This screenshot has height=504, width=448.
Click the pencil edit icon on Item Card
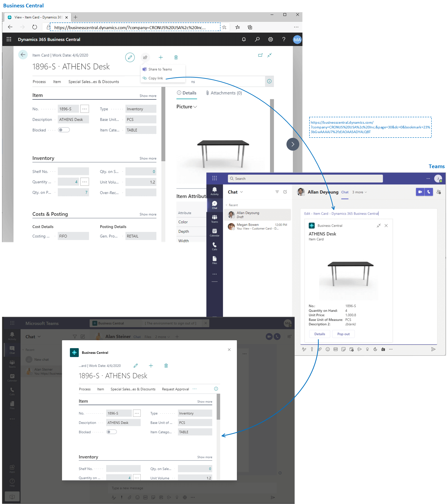point(130,57)
